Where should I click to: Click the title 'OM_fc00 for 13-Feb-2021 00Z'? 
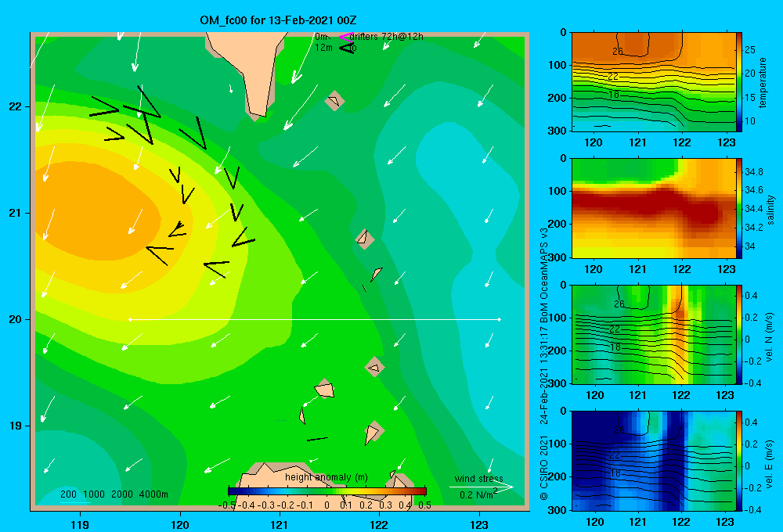click(278, 20)
